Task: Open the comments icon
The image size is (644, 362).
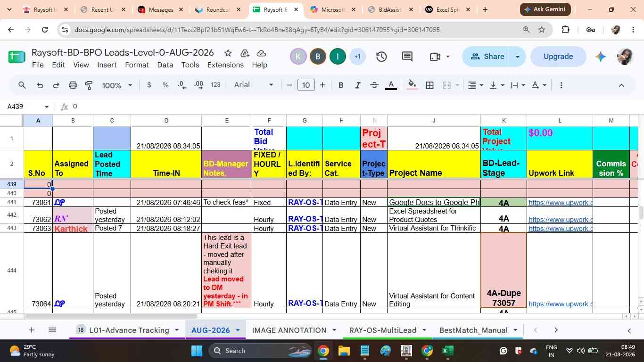Action: [407, 57]
